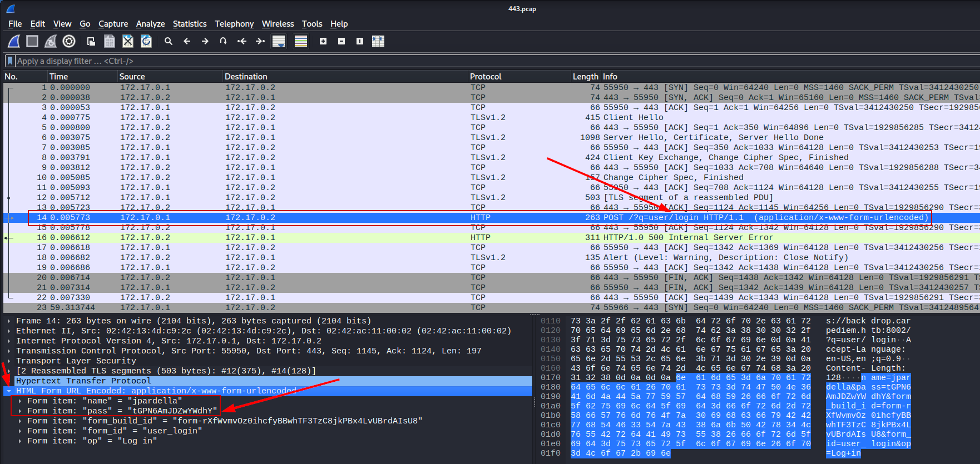Reload this capture file
Image resolution: width=980 pixels, height=464 pixels.
146,41
